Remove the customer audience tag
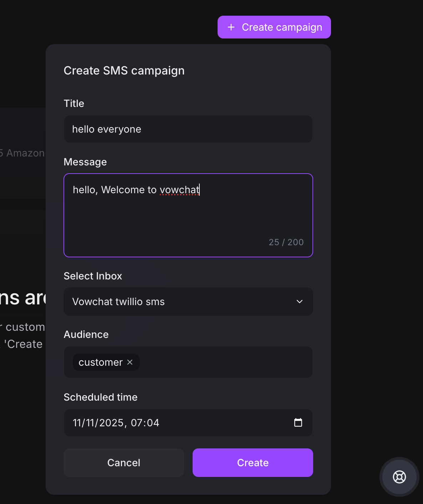Image resolution: width=423 pixels, height=504 pixels. [x=130, y=362]
